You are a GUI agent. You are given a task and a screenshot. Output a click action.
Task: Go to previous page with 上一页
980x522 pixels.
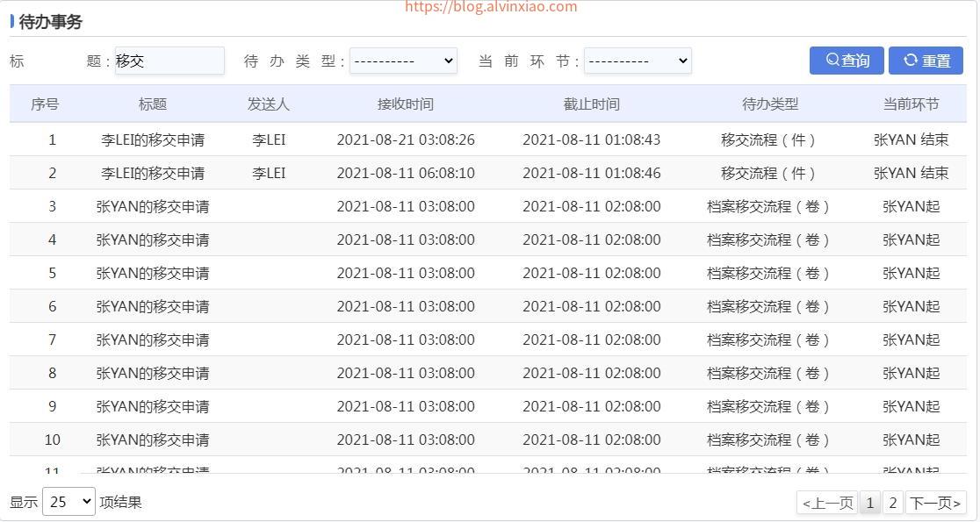point(827,503)
